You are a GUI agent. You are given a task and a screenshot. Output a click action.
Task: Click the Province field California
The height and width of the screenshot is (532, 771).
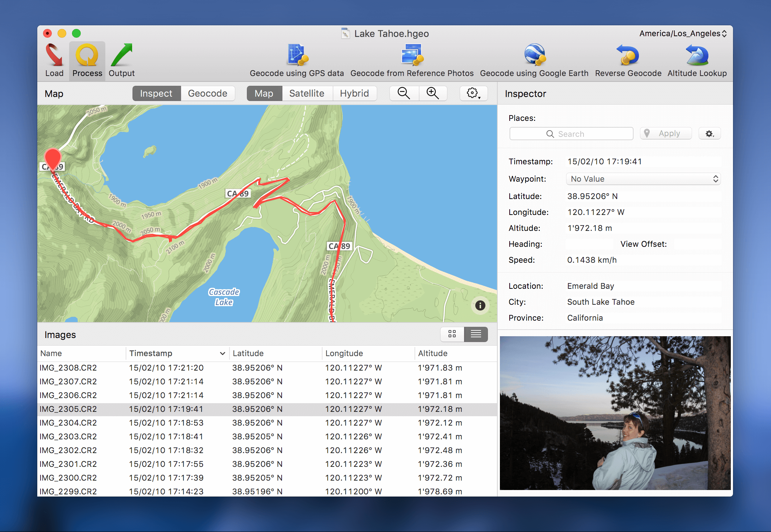tap(643, 318)
